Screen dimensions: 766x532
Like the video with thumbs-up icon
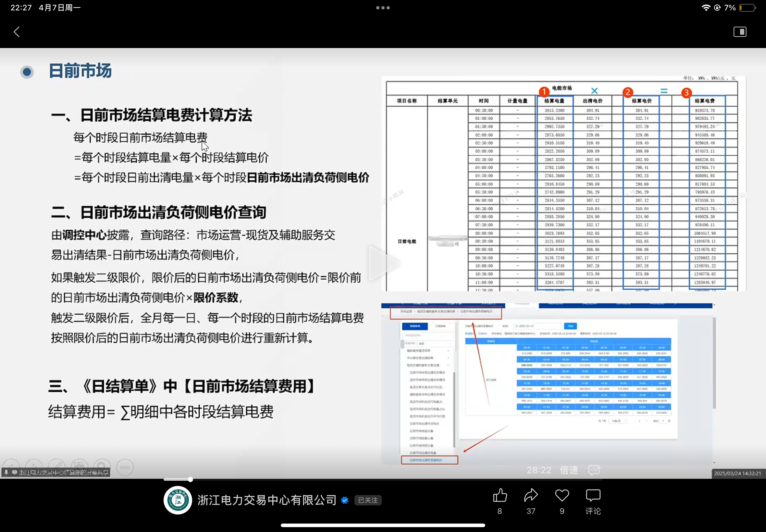click(500, 496)
